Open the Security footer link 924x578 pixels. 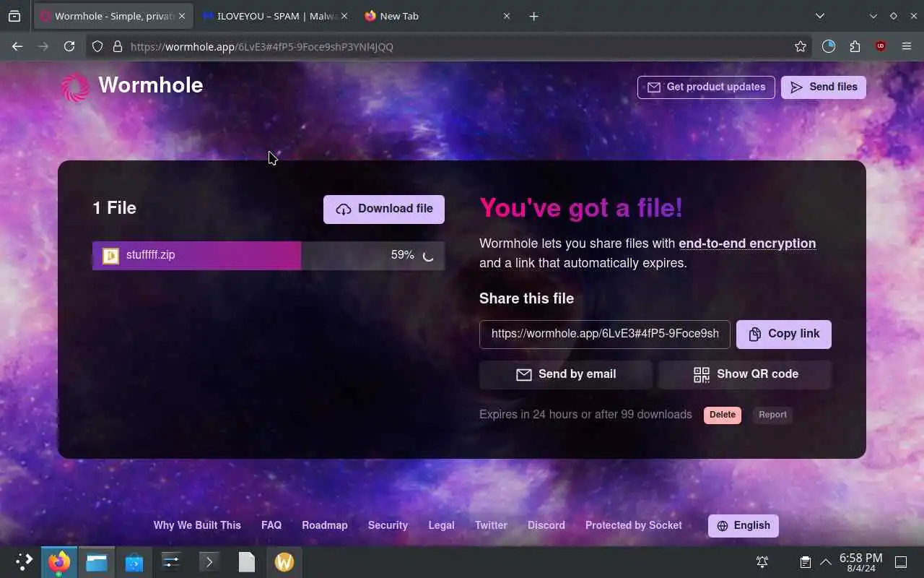[x=388, y=525]
